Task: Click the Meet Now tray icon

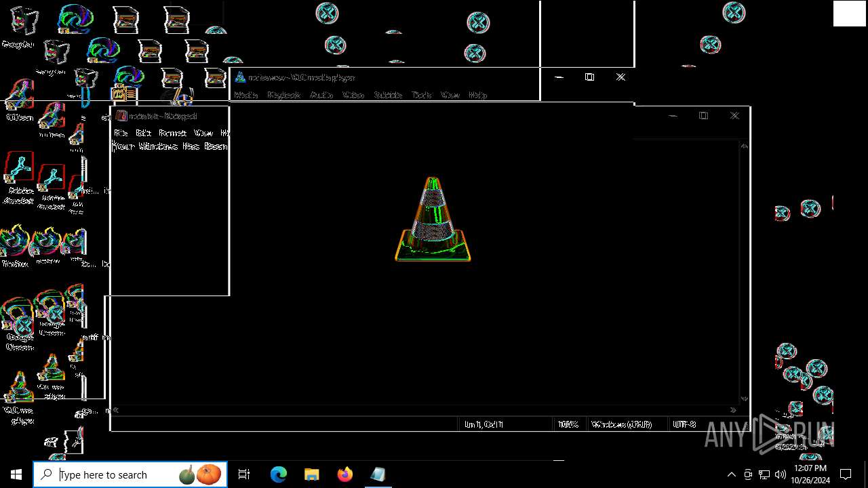Action: 748,474
